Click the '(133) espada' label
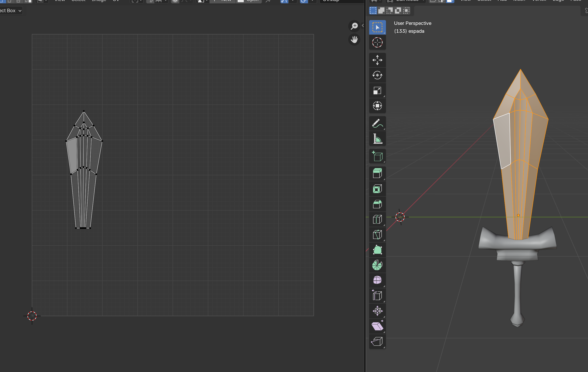The height and width of the screenshot is (372, 588). click(409, 31)
